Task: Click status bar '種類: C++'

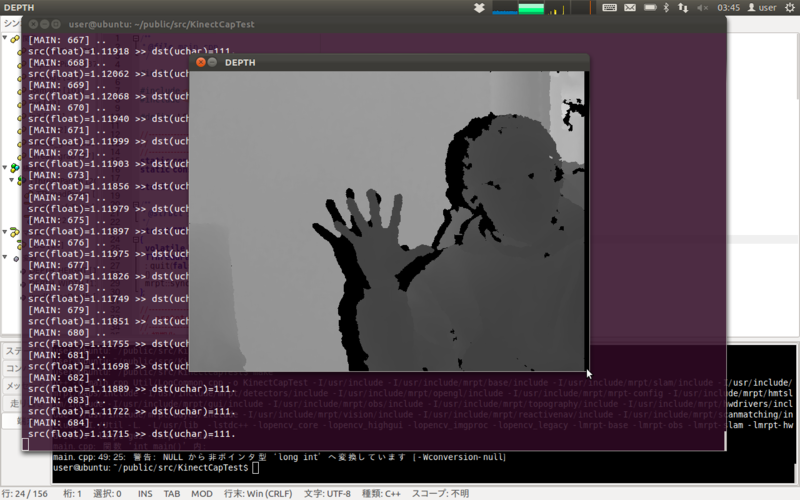Action: pyautogui.click(x=381, y=493)
